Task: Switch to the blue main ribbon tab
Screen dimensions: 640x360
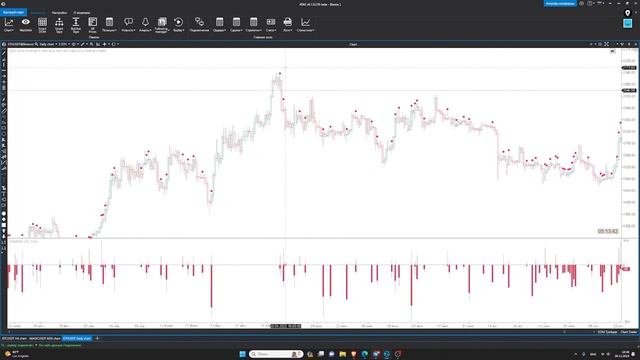Action: (13, 12)
